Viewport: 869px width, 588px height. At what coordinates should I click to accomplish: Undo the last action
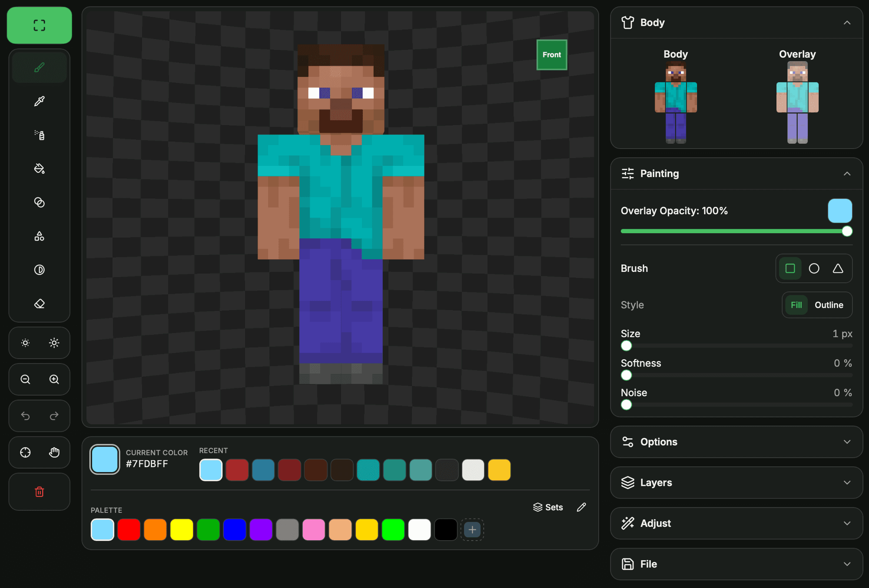(25, 416)
